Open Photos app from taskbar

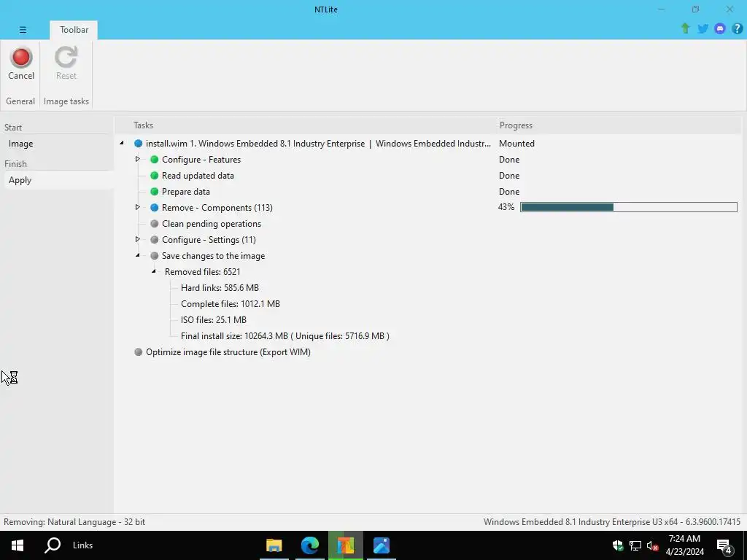pyautogui.click(x=382, y=545)
